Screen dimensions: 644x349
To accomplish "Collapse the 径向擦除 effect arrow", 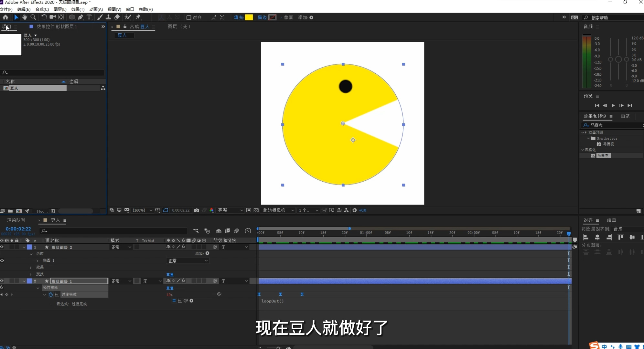I will coord(38,288).
